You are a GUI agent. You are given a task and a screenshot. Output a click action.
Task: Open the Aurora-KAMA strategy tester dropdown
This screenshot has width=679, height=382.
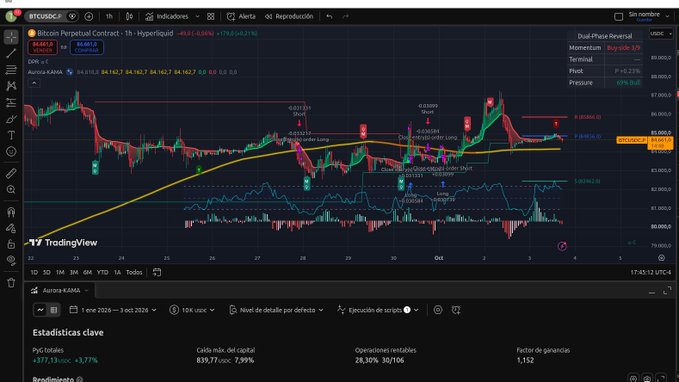[60, 290]
